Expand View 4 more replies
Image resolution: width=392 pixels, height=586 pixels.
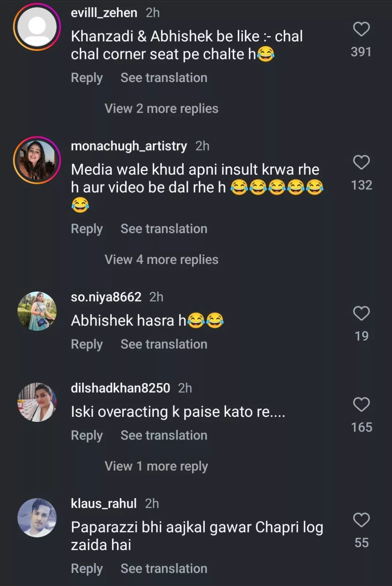tap(161, 260)
